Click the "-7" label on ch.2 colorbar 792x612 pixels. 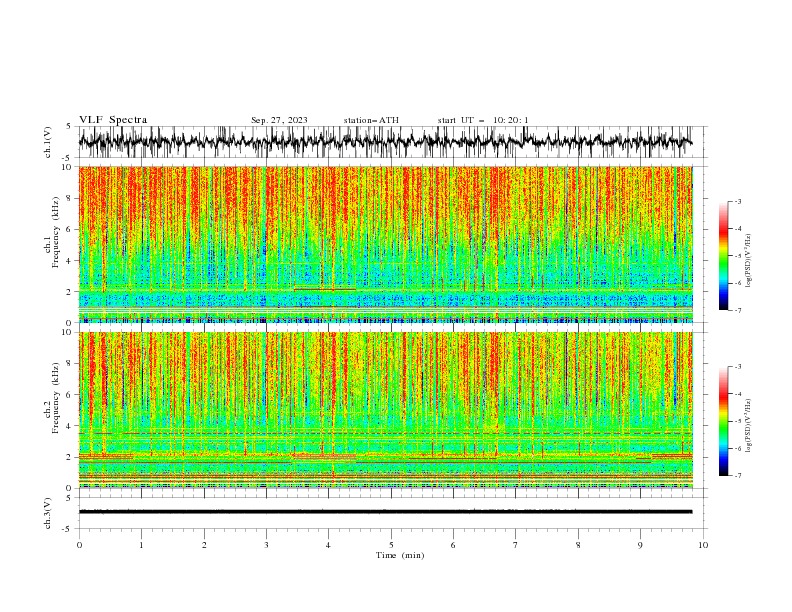click(737, 475)
